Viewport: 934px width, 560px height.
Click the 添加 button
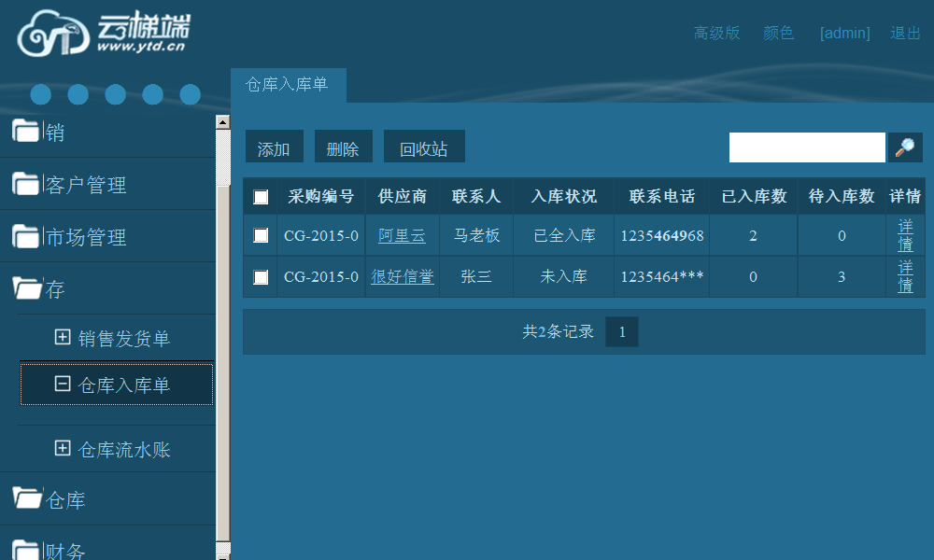(274, 147)
